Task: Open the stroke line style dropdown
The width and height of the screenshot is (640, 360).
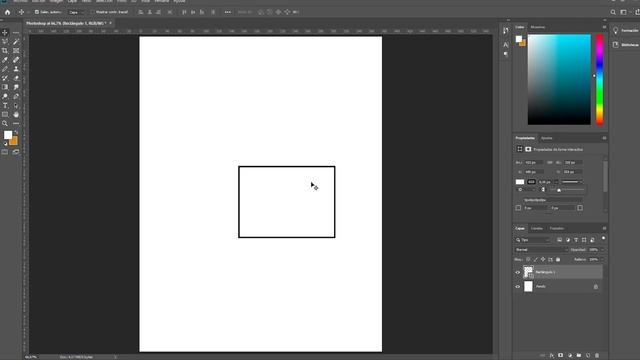Action: [572, 182]
